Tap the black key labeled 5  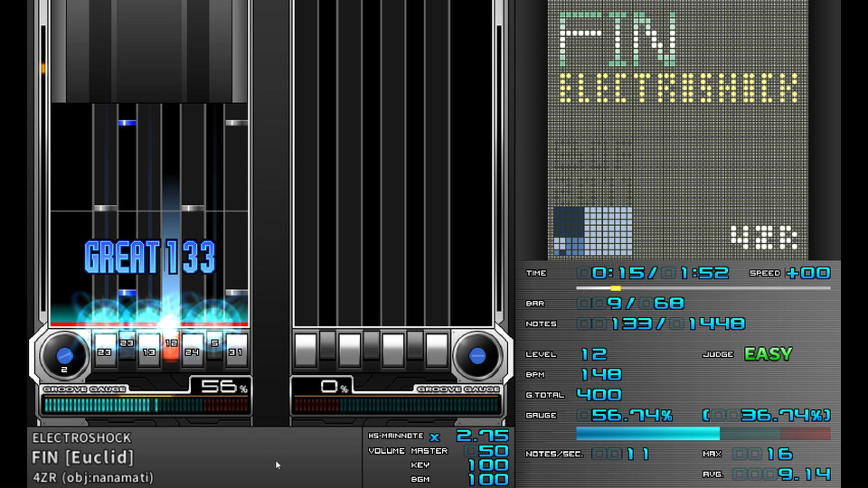tap(215, 346)
